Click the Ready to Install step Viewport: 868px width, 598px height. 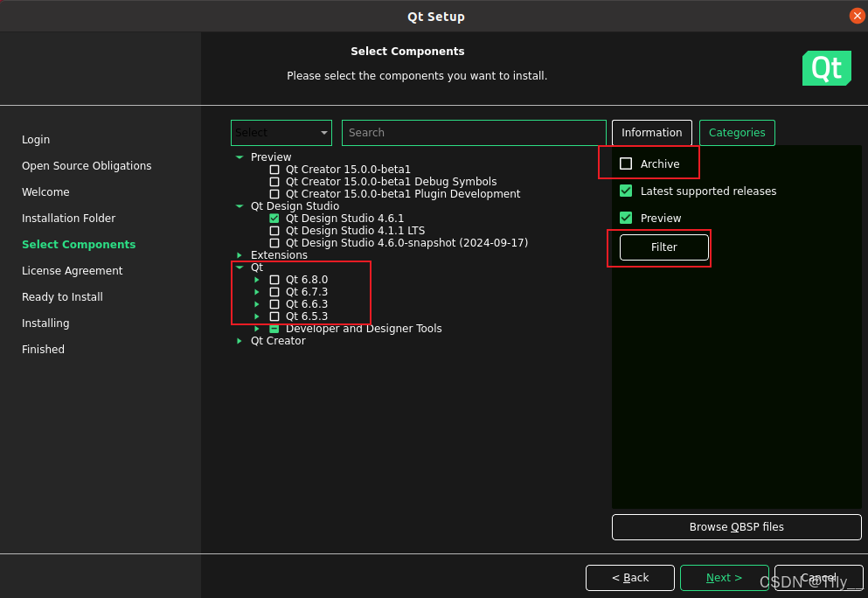click(63, 296)
